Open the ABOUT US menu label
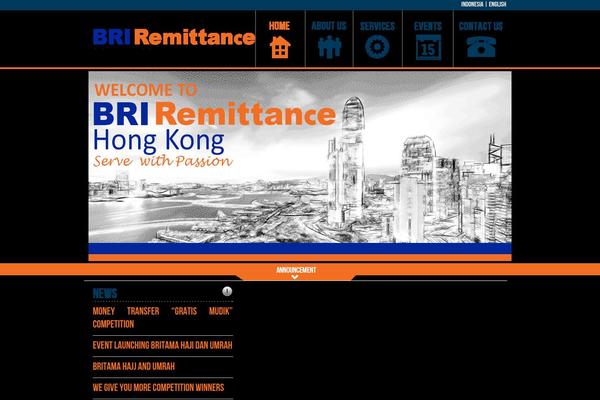The height and width of the screenshot is (400, 600). (x=329, y=26)
